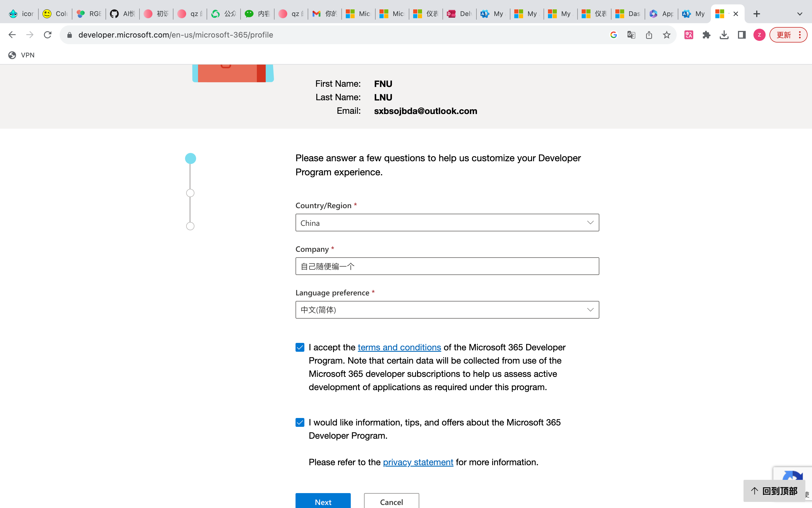Viewport: 812px width, 508px height.
Task: Click the Google search icon
Action: click(x=613, y=35)
